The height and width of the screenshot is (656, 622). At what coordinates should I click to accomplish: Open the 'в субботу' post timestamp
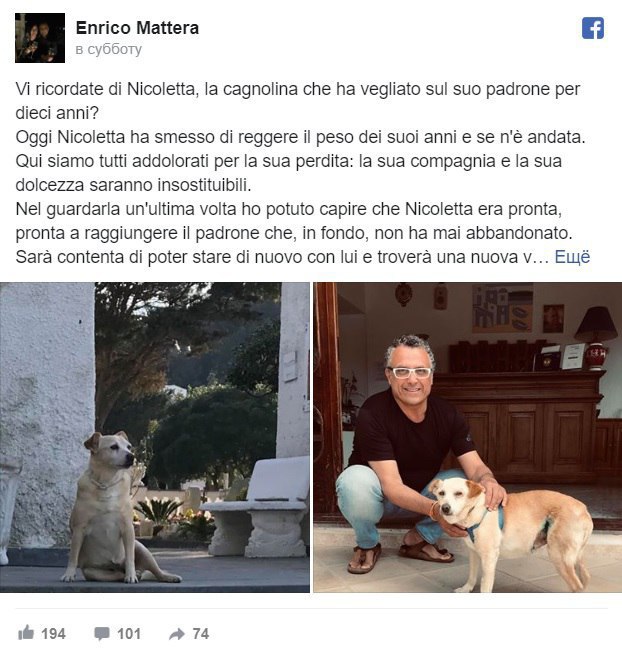(x=109, y=49)
